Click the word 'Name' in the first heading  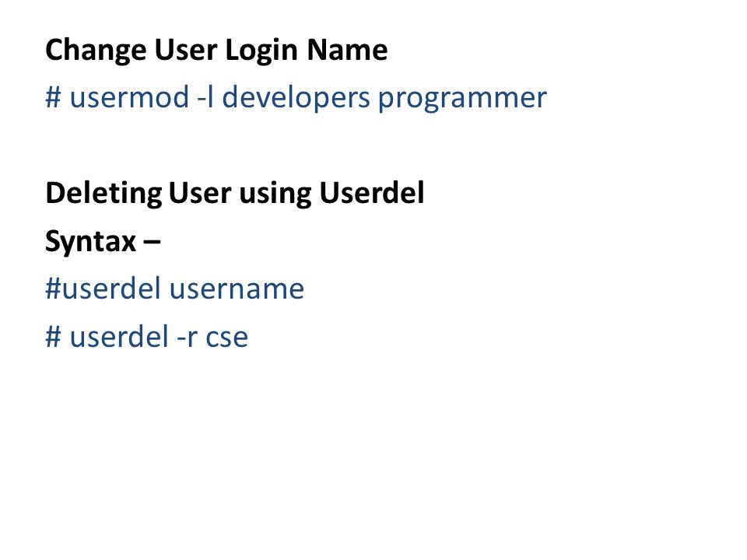(x=347, y=51)
